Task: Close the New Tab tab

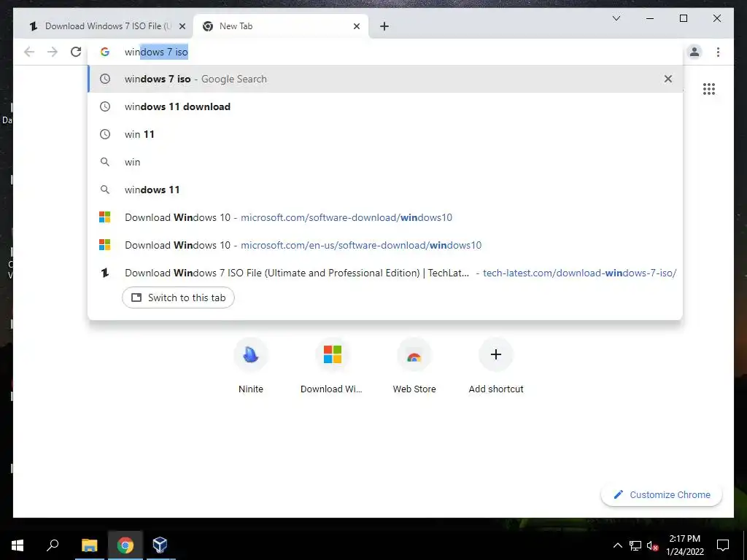Action: point(356,26)
